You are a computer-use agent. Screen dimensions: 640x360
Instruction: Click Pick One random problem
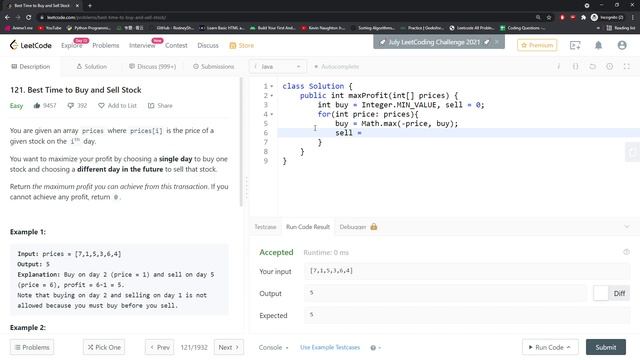click(x=104, y=347)
